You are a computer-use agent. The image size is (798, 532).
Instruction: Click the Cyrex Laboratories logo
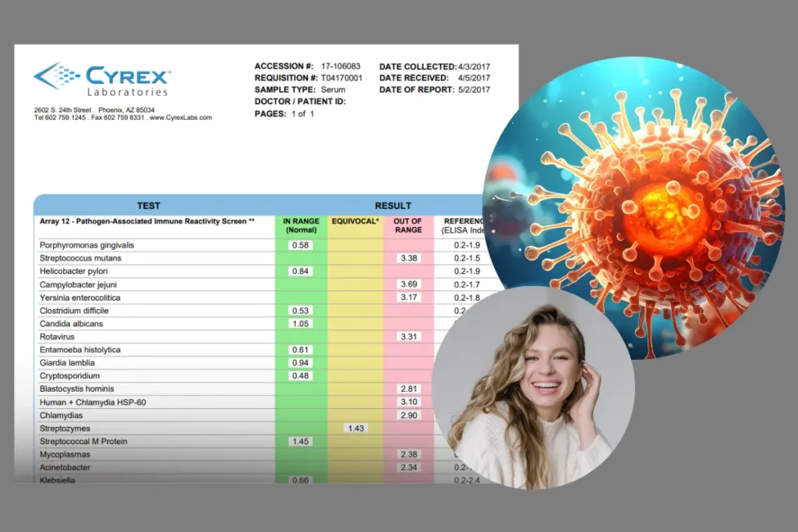(x=102, y=80)
